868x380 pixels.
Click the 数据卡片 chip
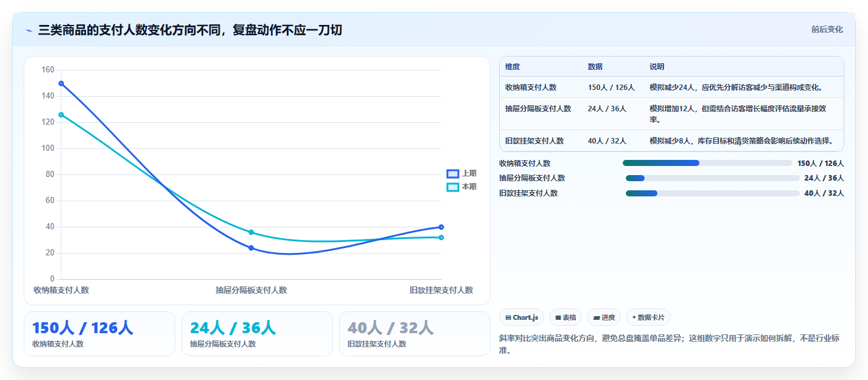(648, 317)
